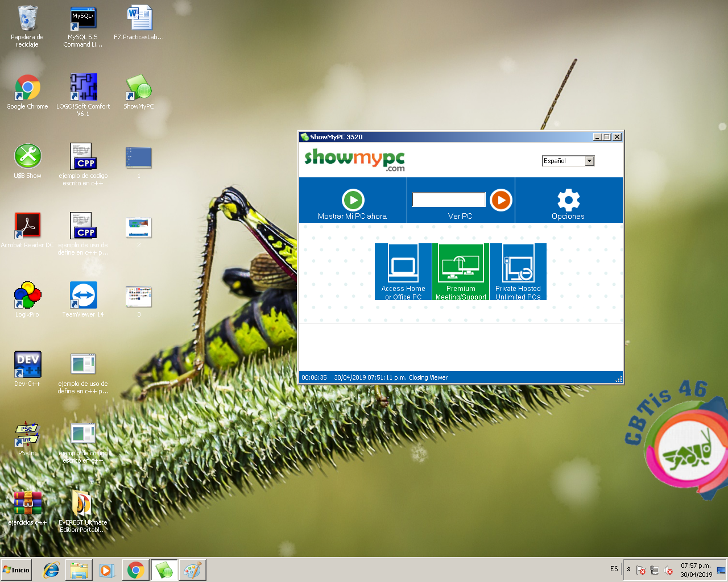Open the Inicio start menu

coord(15,569)
